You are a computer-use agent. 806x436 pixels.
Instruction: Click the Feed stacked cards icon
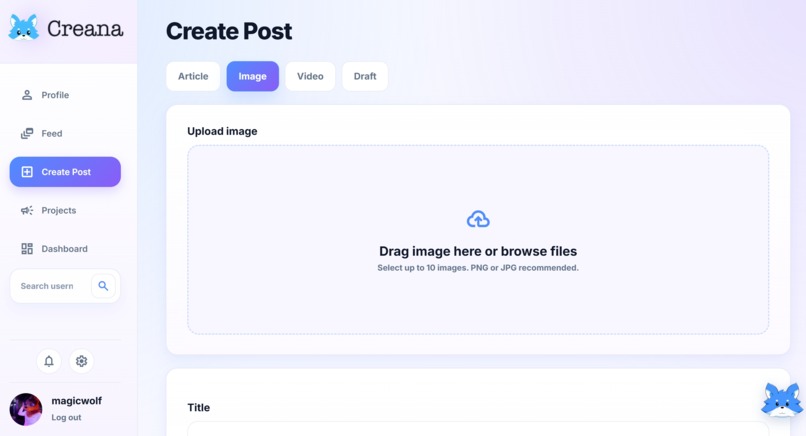pos(27,134)
